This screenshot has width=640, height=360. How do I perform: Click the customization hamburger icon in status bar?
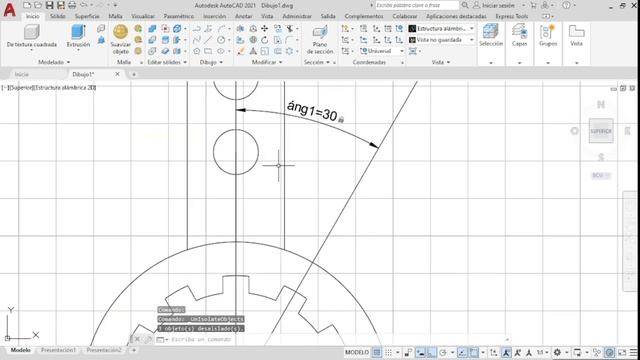[x=633, y=352]
